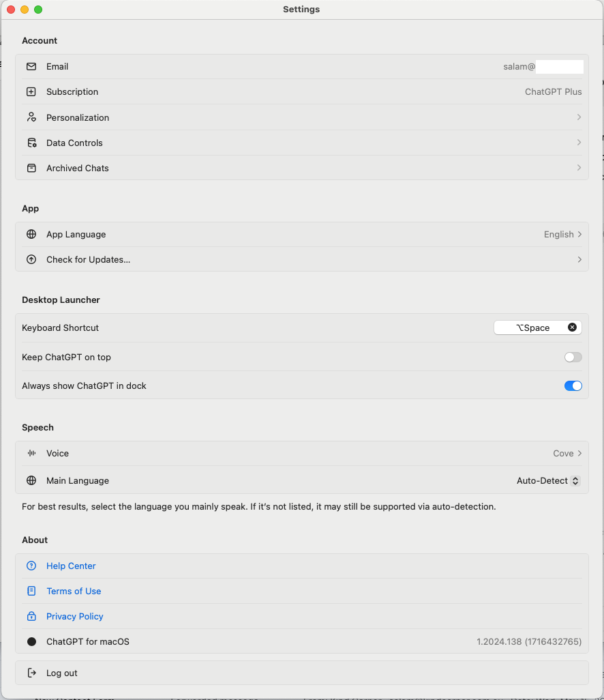
Task: Open the App Language English selector
Action: tap(562, 234)
